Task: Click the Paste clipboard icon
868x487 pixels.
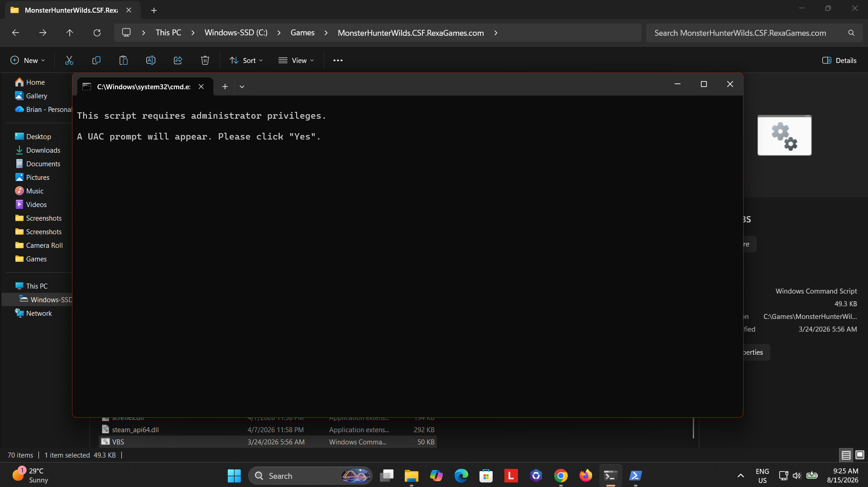Action: (x=124, y=60)
